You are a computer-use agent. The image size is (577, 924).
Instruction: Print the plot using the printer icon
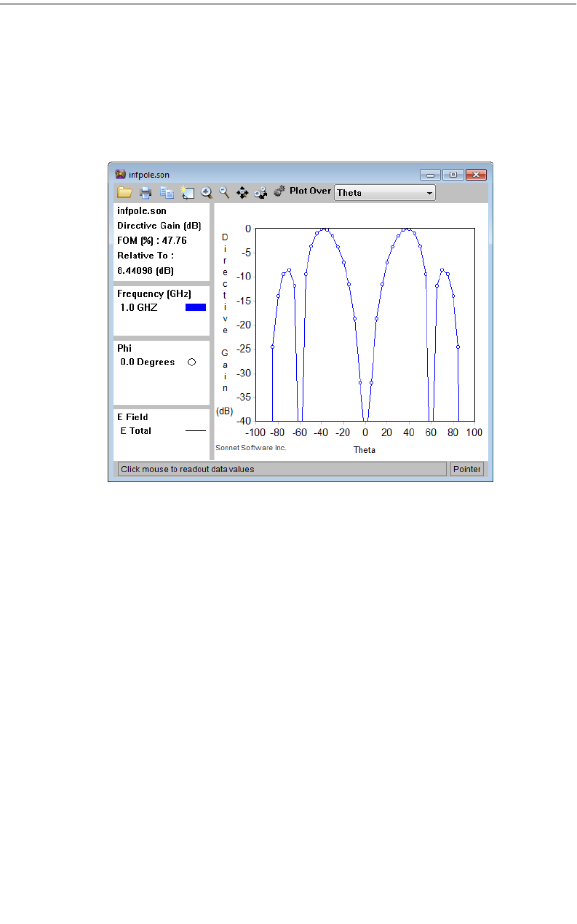click(146, 193)
